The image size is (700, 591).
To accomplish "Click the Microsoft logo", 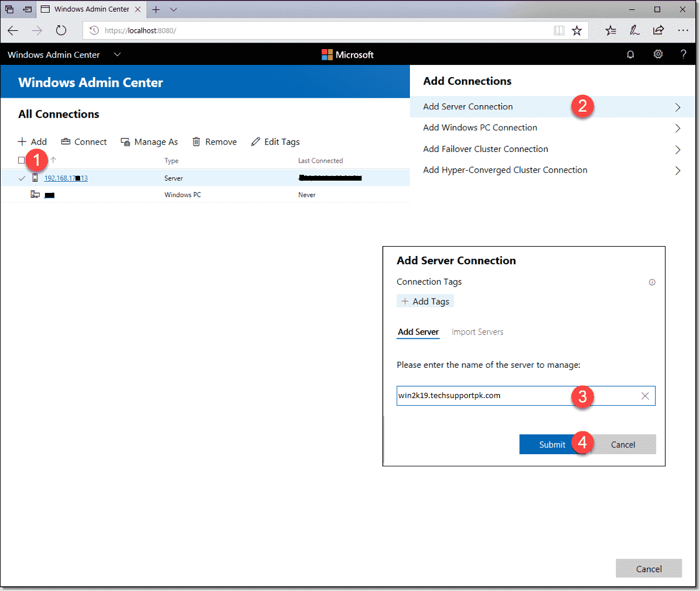I will click(x=347, y=54).
